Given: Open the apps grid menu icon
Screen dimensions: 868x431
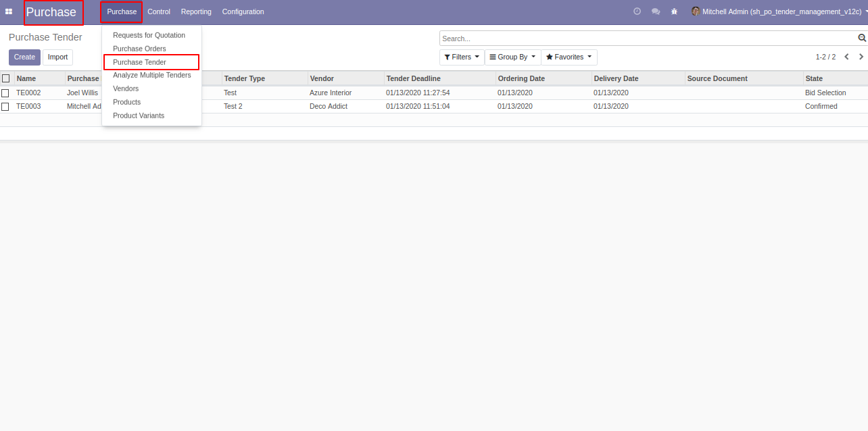Looking at the screenshot, I should pyautogui.click(x=9, y=11).
